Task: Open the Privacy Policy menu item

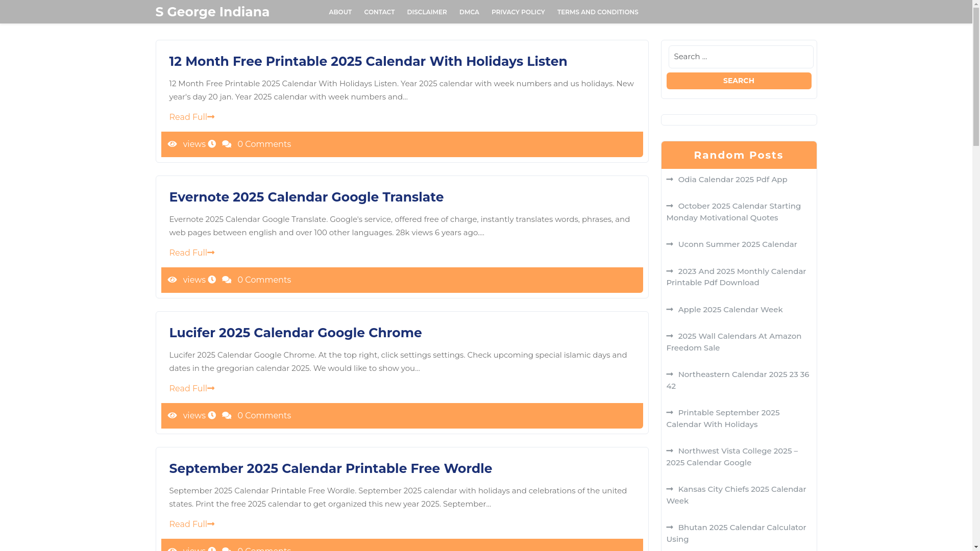Action: point(518,12)
